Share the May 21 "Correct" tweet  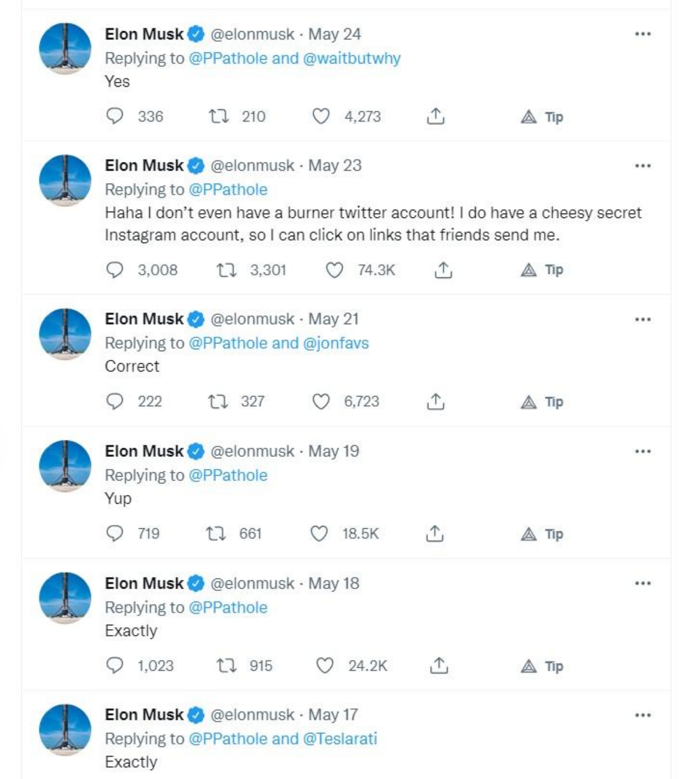tap(436, 401)
